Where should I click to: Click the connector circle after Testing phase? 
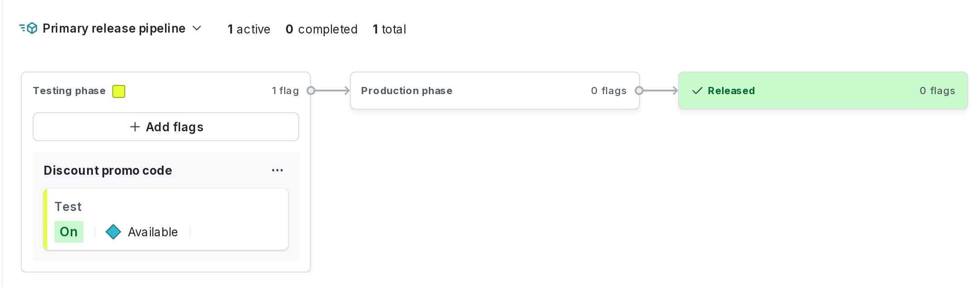click(x=311, y=91)
